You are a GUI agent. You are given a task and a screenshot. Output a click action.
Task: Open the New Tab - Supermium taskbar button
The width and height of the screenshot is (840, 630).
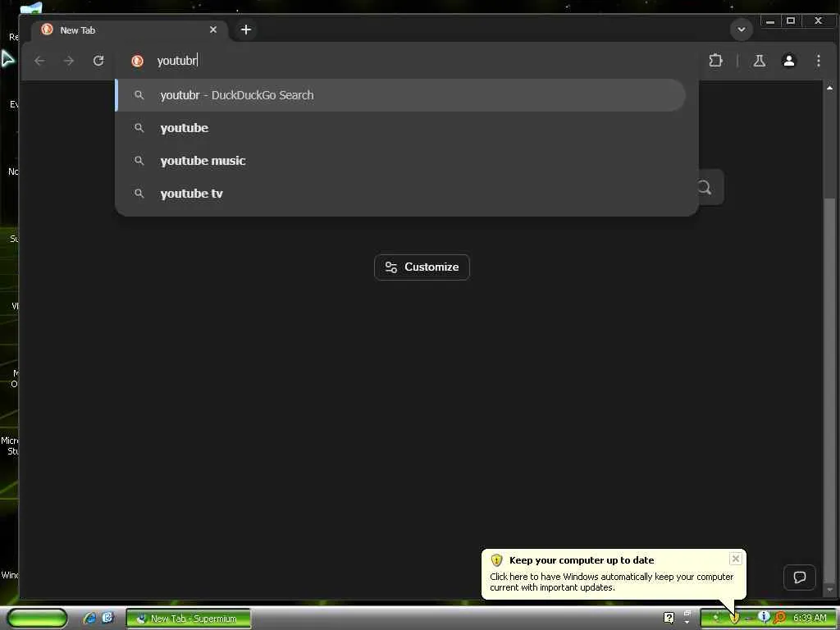189,619
